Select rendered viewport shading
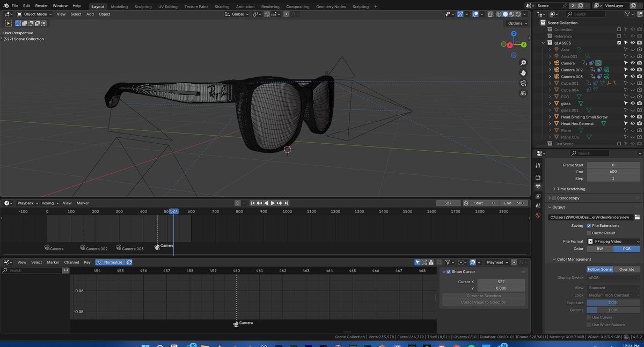Screen dimensions: 644x347 519,14
